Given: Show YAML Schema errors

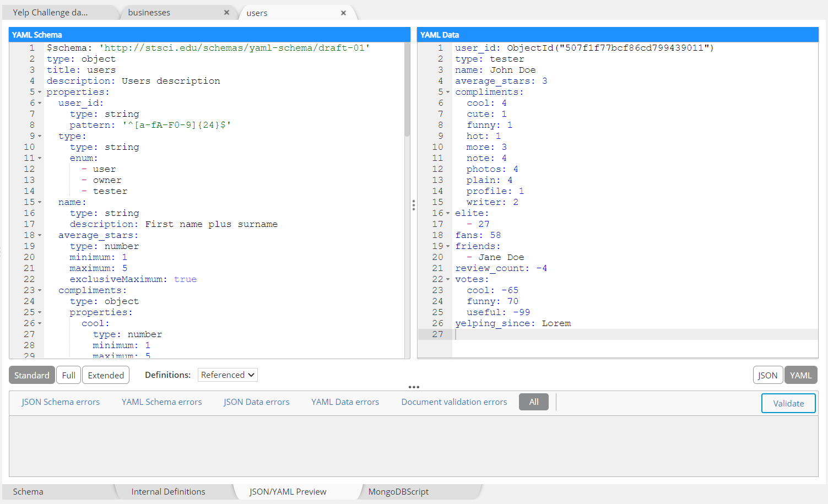Looking at the screenshot, I should pyautogui.click(x=162, y=402).
